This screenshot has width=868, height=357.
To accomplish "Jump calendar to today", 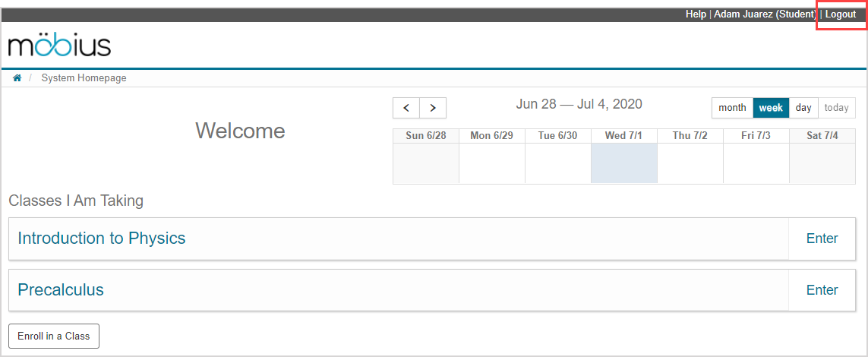I will click(x=836, y=108).
